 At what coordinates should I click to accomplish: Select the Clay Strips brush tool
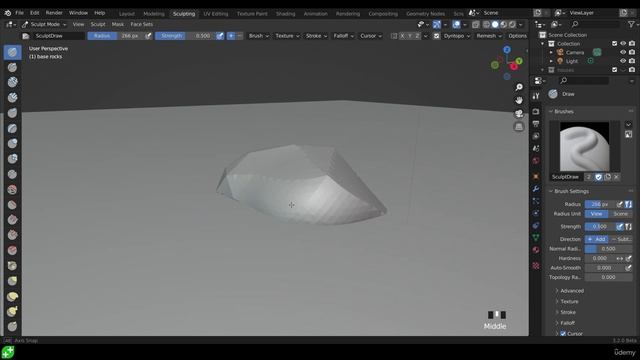coord(12,98)
